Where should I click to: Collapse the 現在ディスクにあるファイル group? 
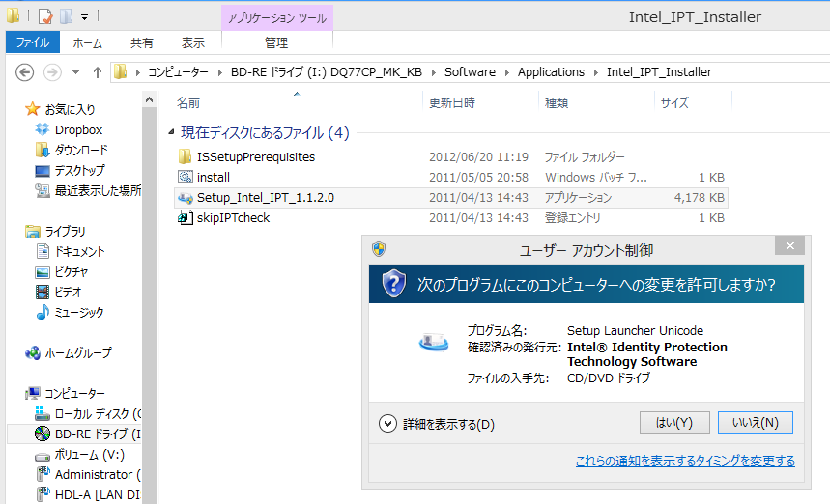coord(171,131)
